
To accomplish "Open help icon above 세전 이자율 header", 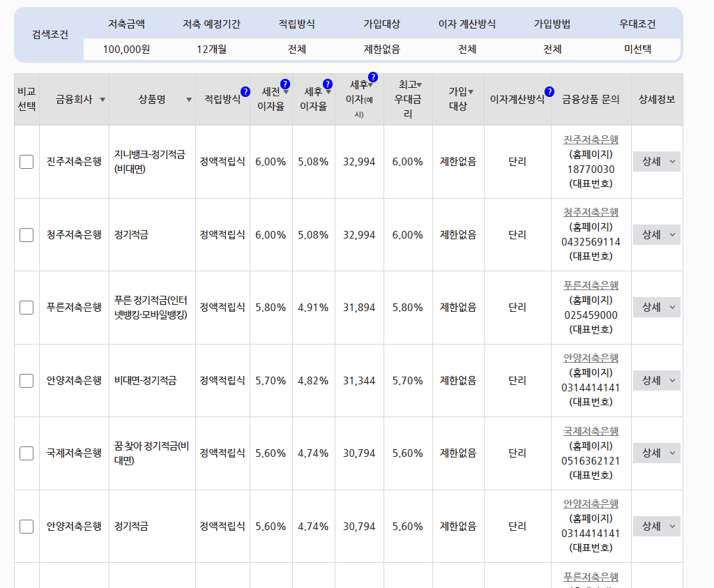I will (285, 84).
